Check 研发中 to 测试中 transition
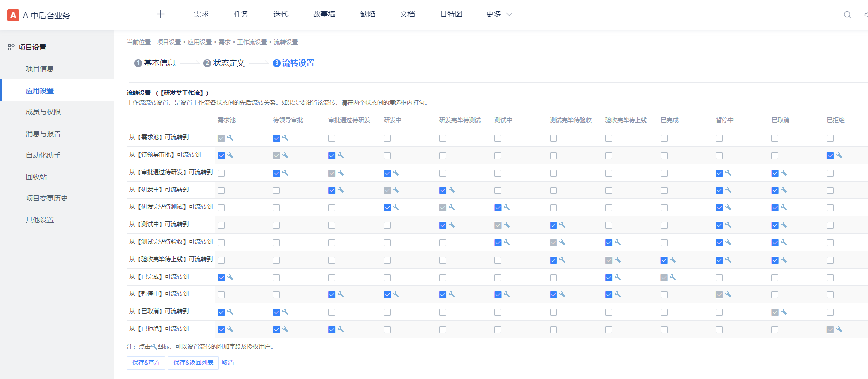The image size is (868, 379). pyautogui.click(x=498, y=190)
